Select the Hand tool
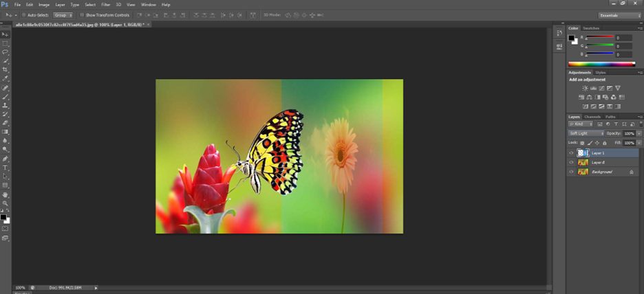 point(6,194)
